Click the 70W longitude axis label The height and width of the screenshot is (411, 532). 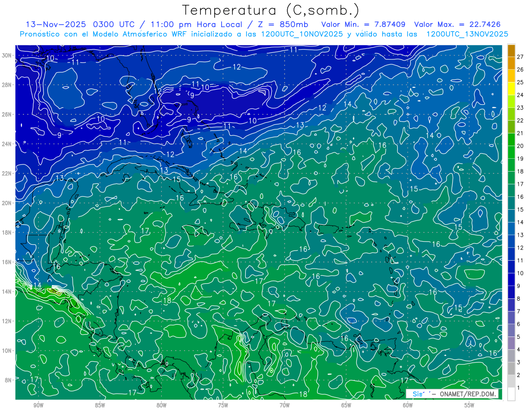coord(285,405)
